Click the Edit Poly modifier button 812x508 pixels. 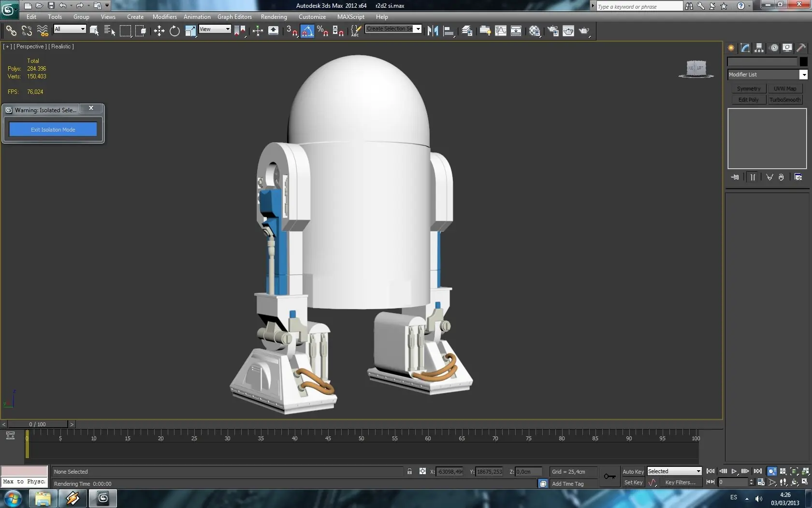click(749, 100)
